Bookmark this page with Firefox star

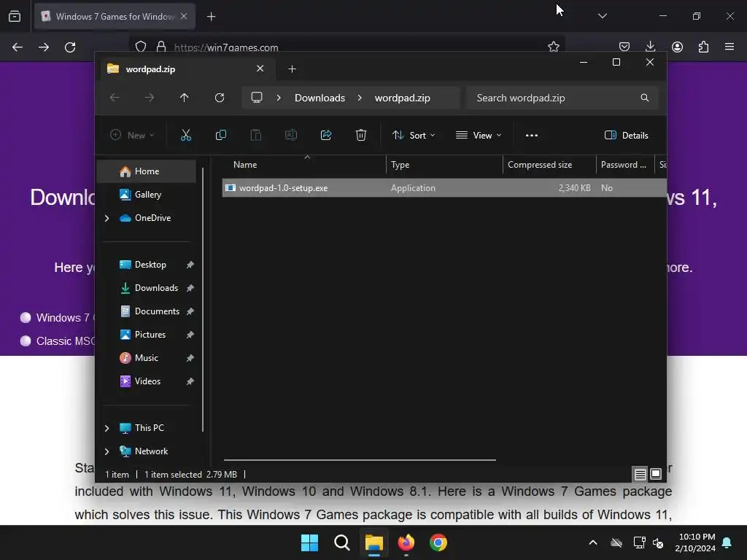553,47
